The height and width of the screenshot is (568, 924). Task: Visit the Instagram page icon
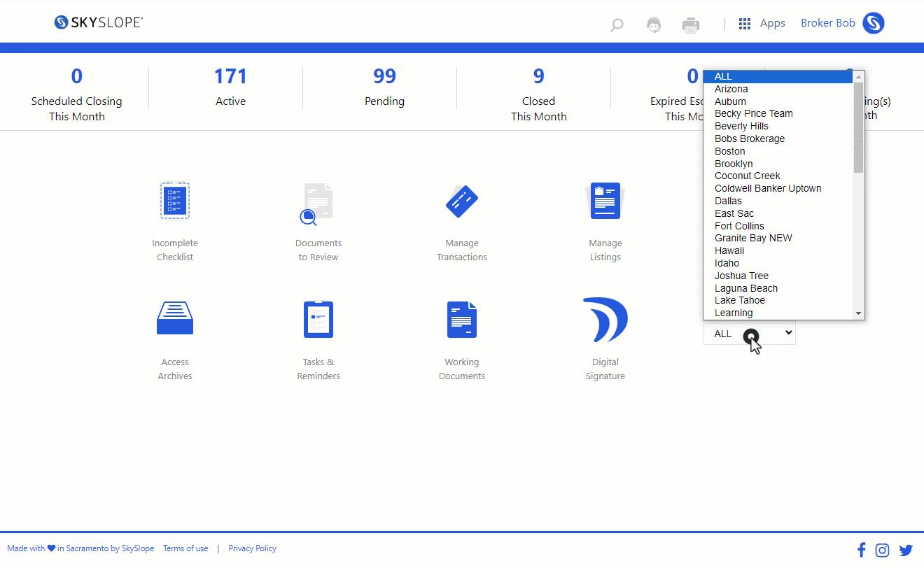[x=883, y=550]
